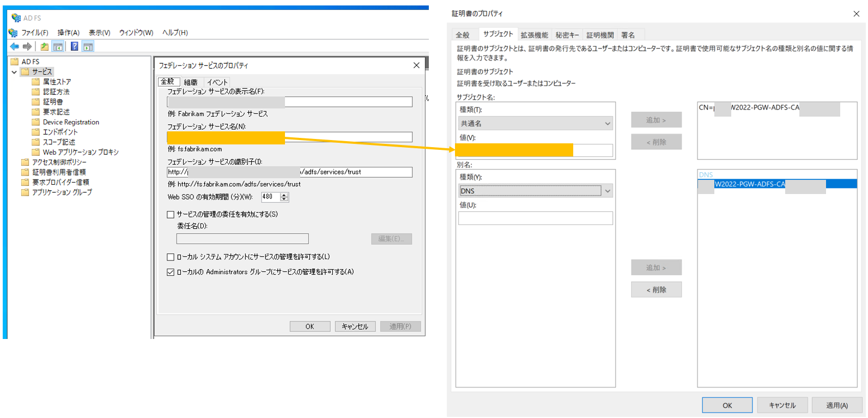This screenshot has height=418, width=868.
Task: Uncheck ローカルの Administrators グループ checkbox
Action: pyautogui.click(x=171, y=272)
